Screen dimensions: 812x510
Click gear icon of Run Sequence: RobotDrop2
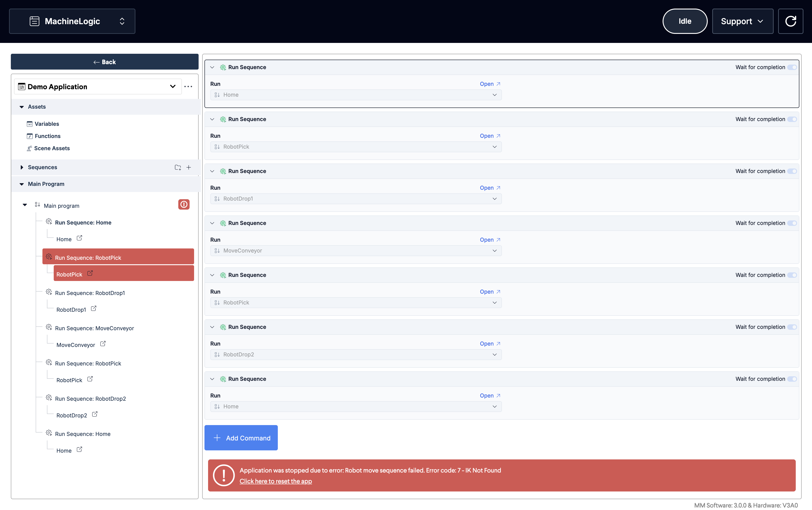pyautogui.click(x=49, y=398)
